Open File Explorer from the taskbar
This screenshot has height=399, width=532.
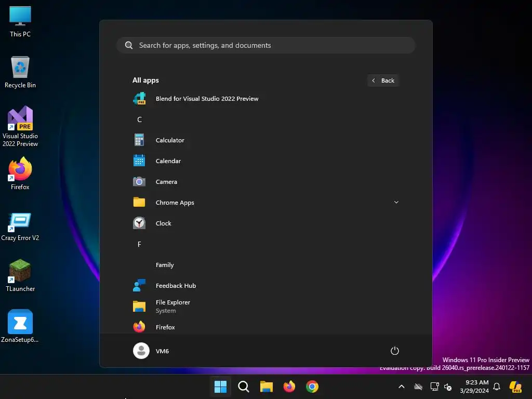pyautogui.click(x=267, y=387)
